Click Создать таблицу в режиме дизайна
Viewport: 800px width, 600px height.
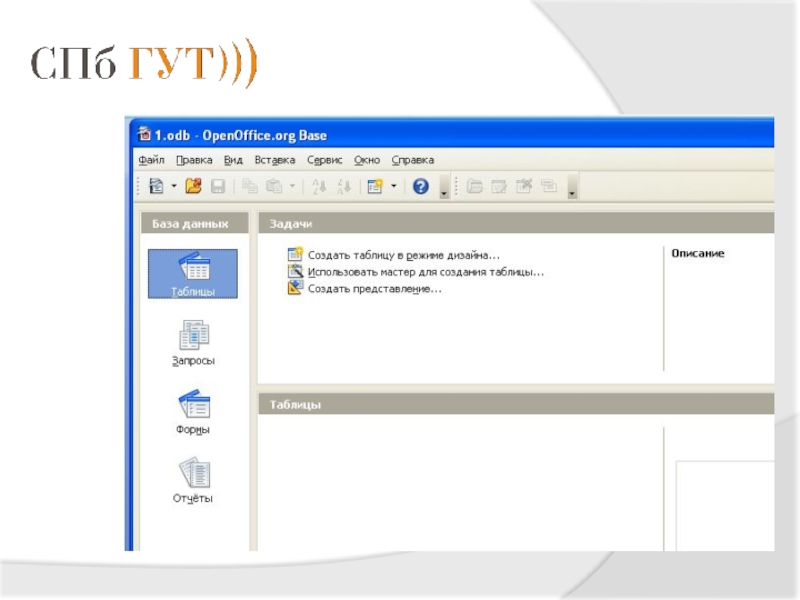404,255
